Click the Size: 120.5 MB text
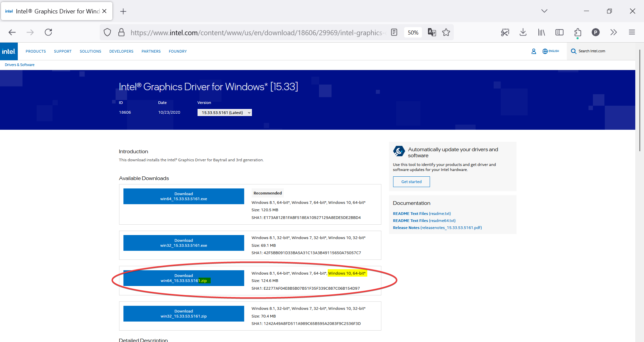 265,210
